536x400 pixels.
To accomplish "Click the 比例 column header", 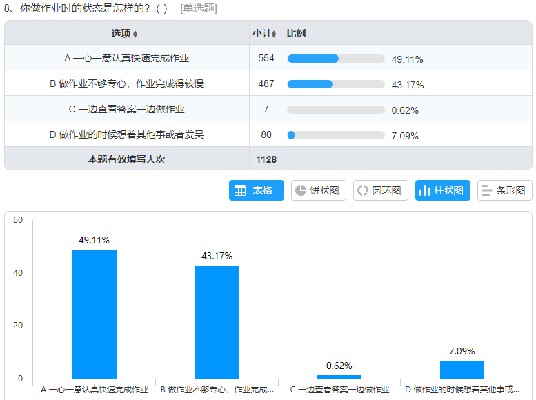I will tap(296, 33).
